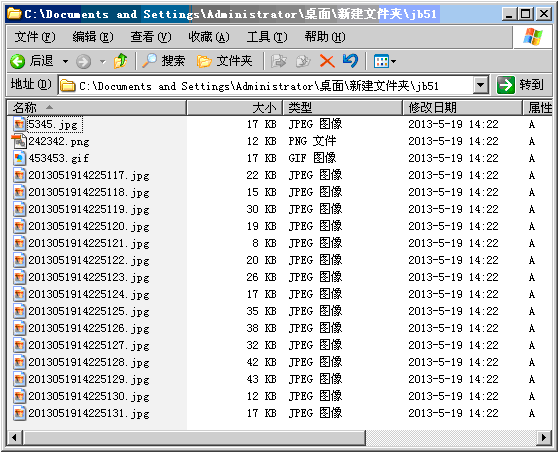Select the 242342.png file icon
The image size is (559, 453).
coord(19,141)
